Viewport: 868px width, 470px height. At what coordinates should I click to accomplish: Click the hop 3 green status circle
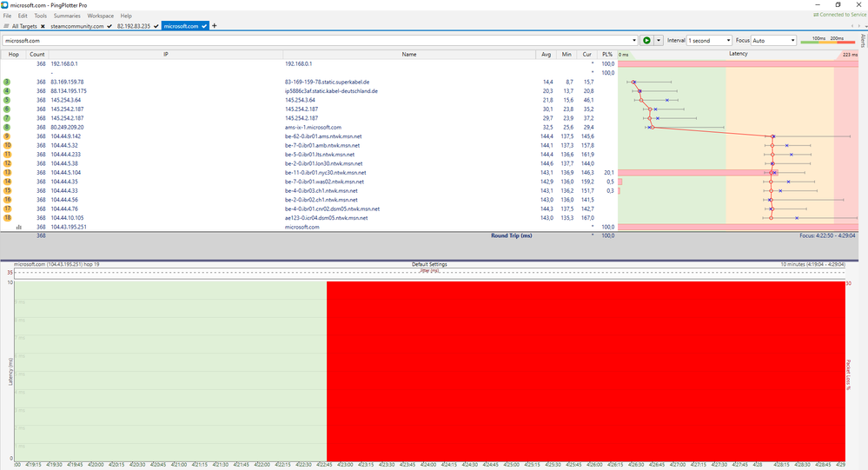[x=7, y=82]
